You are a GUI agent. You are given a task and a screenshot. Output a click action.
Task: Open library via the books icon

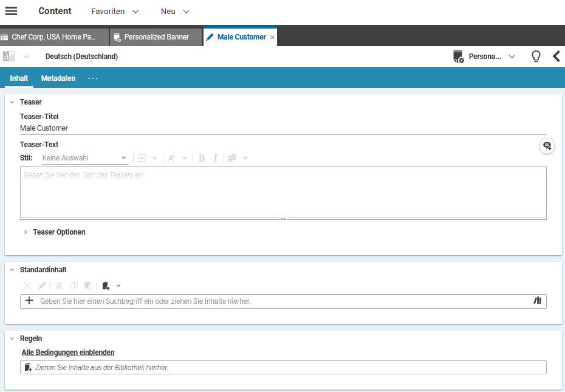tap(537, 301)
